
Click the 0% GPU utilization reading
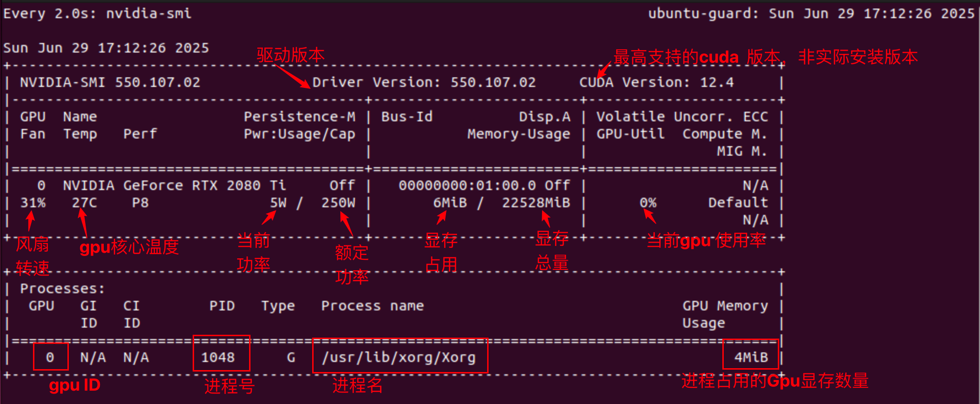point(648,202)
